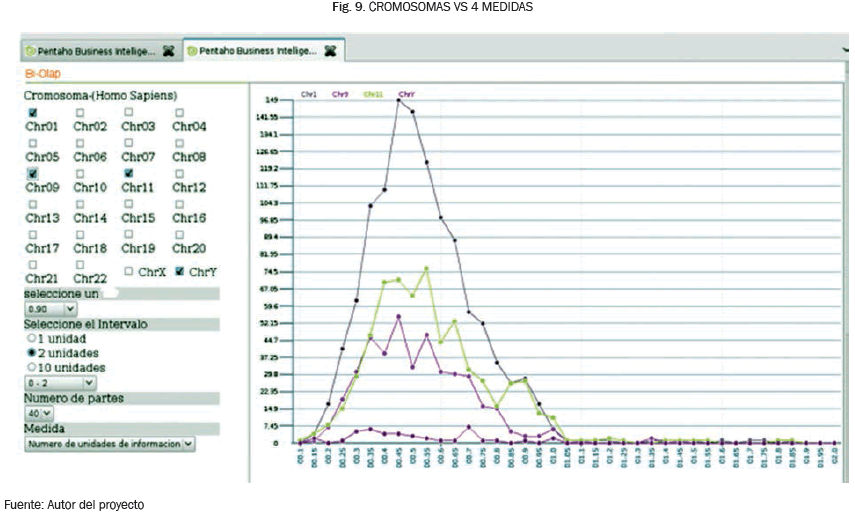
Task: Uncheck the Chr01 chromosome checkbox
Action: [x=32, y=112]
